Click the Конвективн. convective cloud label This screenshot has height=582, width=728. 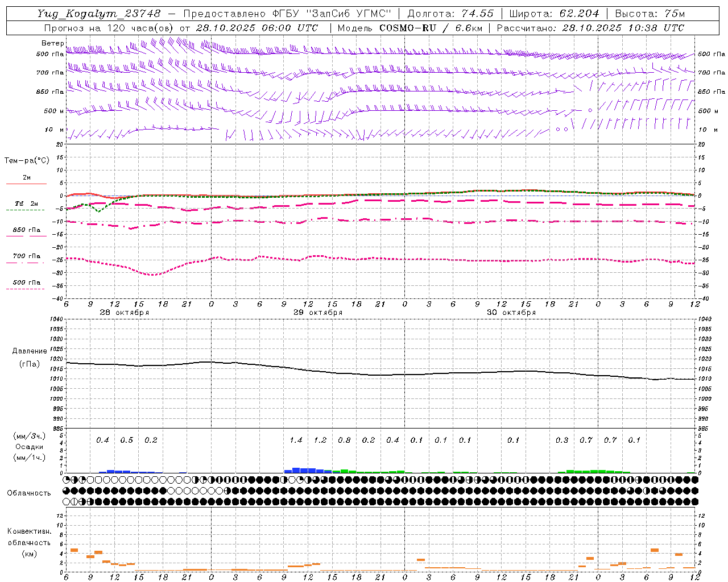(29, 531)
